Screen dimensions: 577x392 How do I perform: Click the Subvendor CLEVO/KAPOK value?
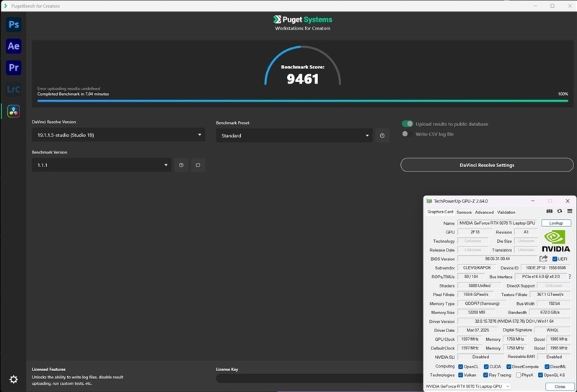(477, 268)
